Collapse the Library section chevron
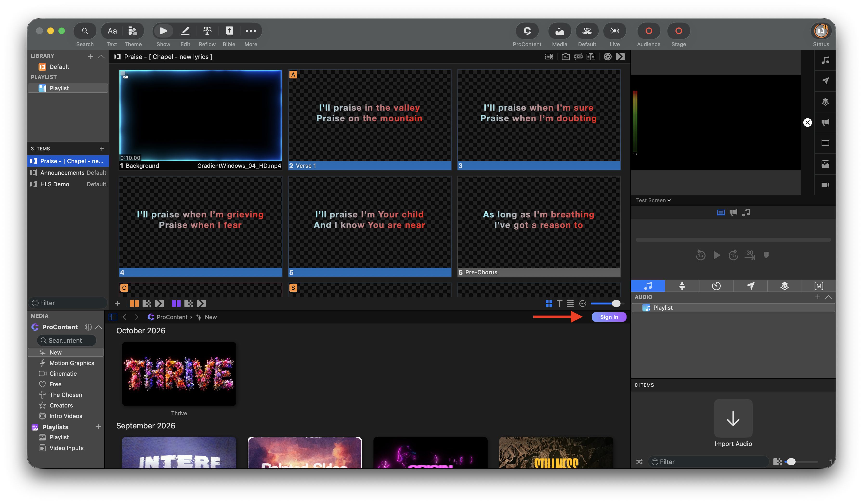The height and width of the screenshot is (504, 863). pyautogui.click(x=101, y=56)
